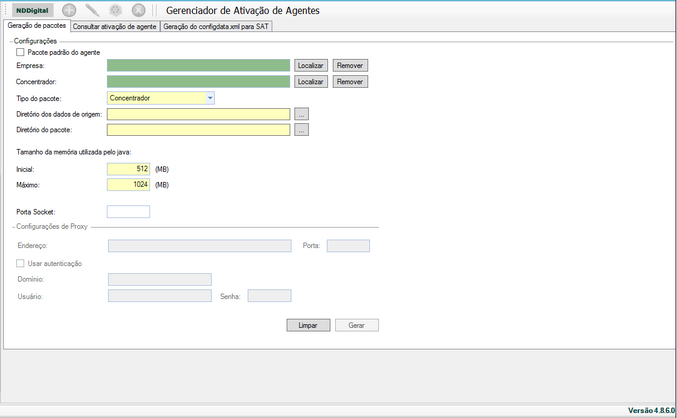Screen dimensions: 677x418
Task: Click the Domínio field
Action: point(160,279)
